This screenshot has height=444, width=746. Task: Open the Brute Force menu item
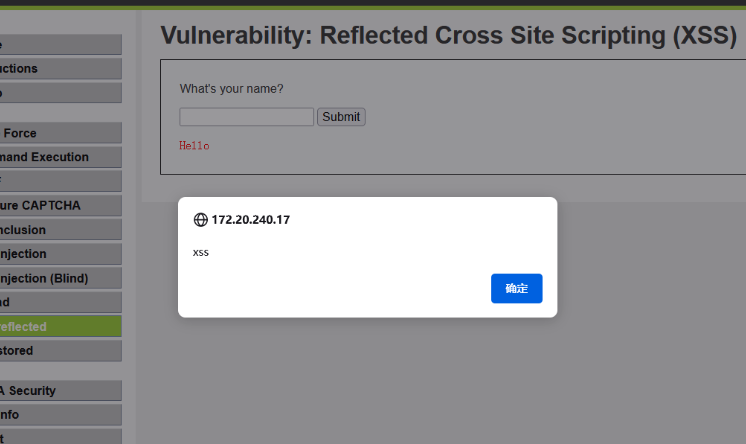coord(60,133)
